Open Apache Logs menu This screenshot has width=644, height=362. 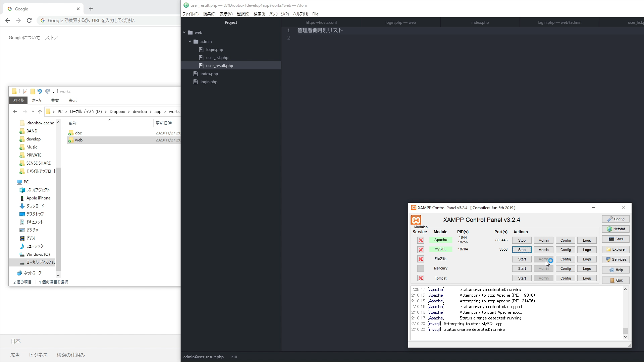(x=587, y=240)
